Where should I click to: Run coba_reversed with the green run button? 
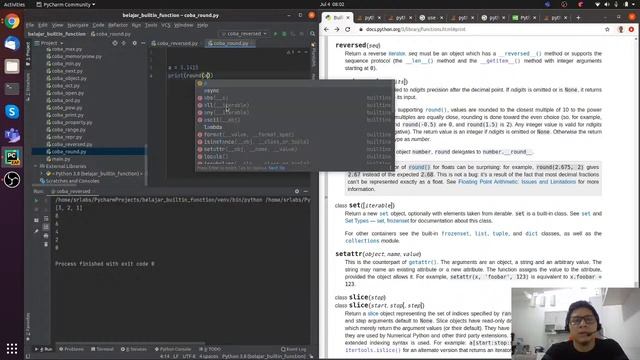pyautogui.click(x=276, y=33)
